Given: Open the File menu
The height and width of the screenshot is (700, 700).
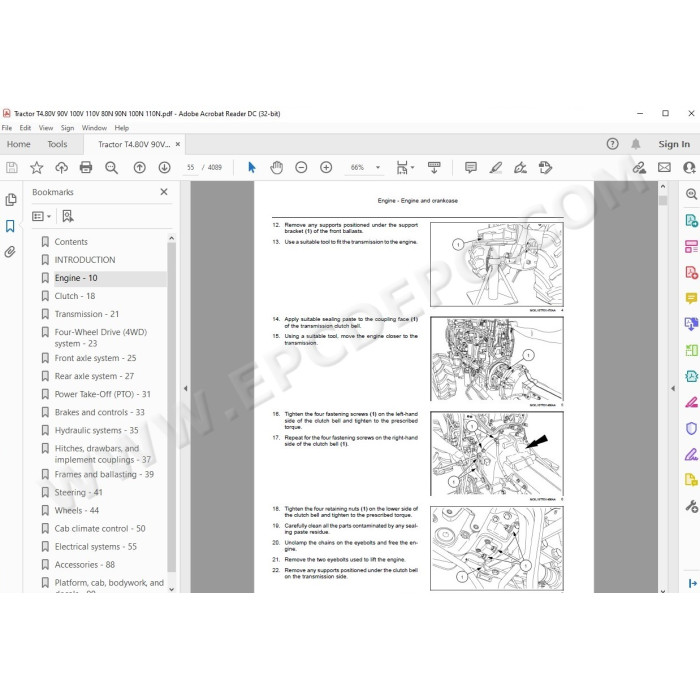Looking at the screenshot, I should 7,128.
